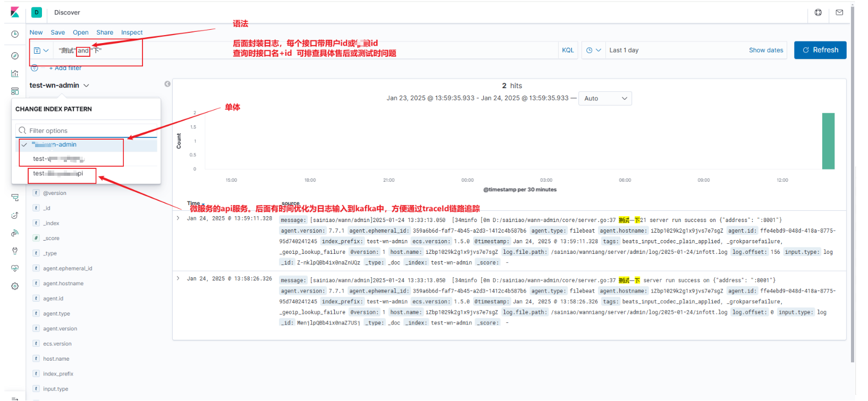Screen dimensions: 868x401
Task: Click the Refresh button
Action: (x=820, y=50)
